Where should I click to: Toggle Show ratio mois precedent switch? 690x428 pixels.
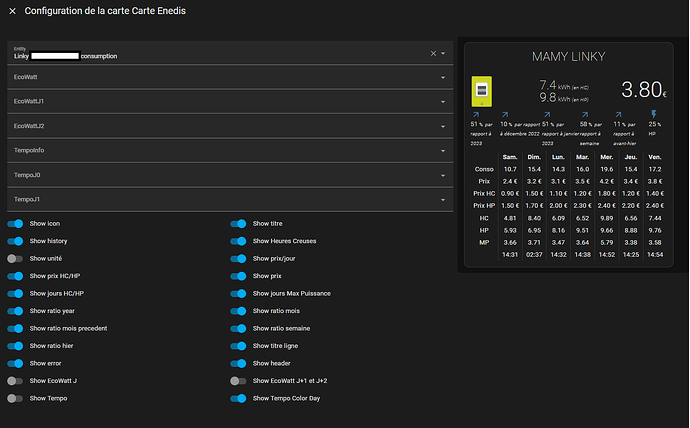tap(15, 329)
